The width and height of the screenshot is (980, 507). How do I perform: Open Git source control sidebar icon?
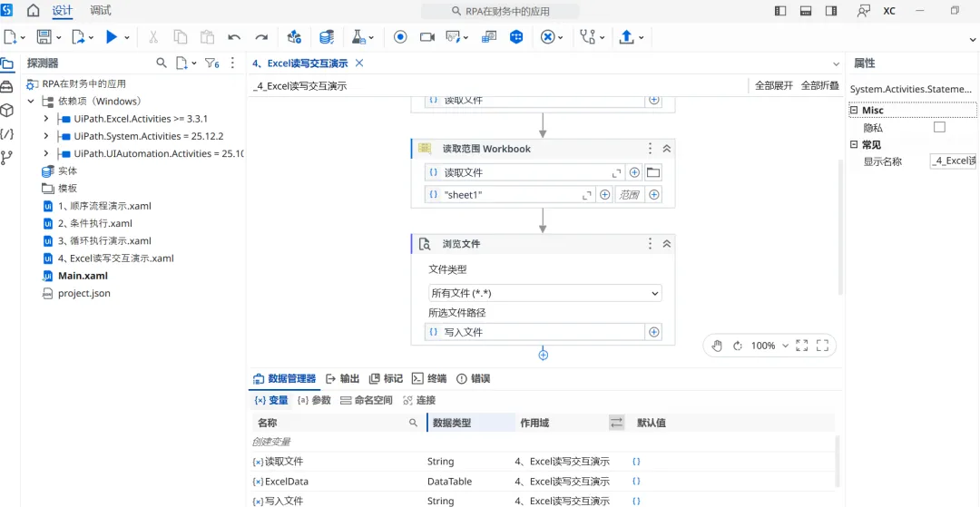[7, 157]
